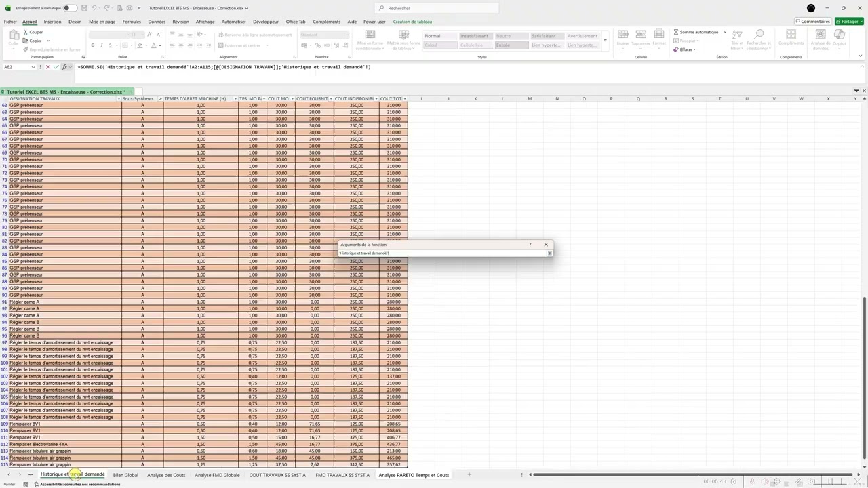The image size is (868, 488).
Task: Select the Création de tableau tab
Action: 412,22
